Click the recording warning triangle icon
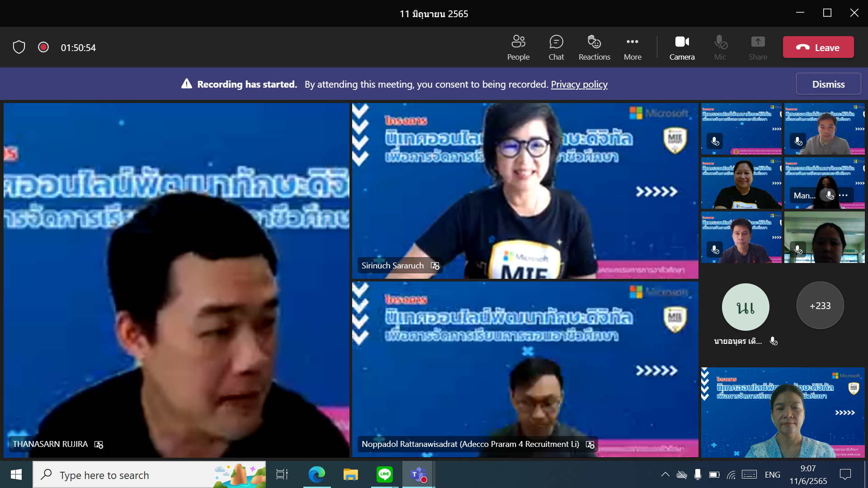The height and width of the screenshot is (488, 868). 187,84
